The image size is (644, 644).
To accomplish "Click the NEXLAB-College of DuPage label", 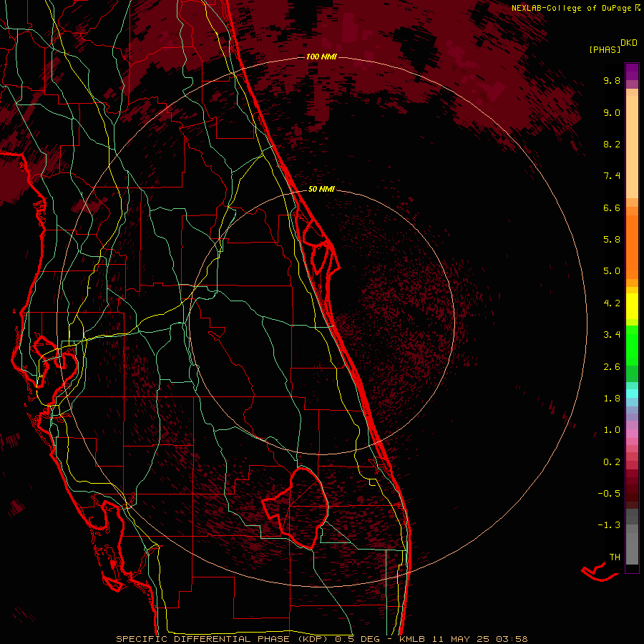I will (x=571, y=8).
